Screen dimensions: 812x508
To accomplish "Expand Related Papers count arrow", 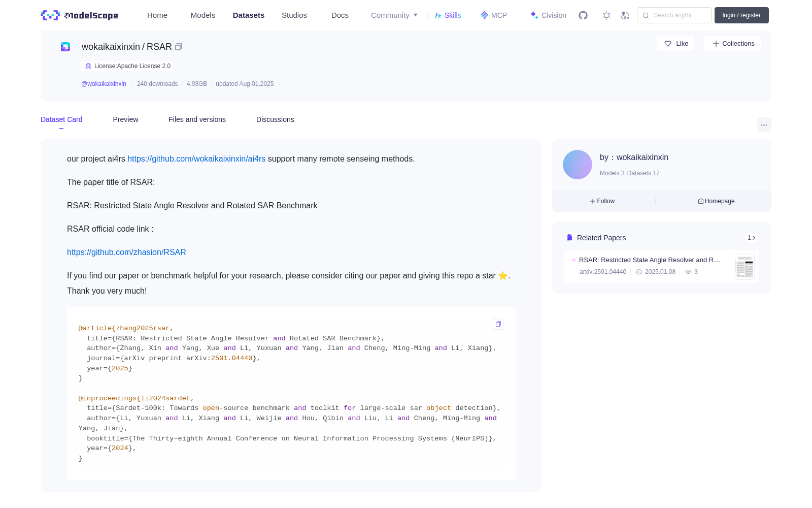I will [752, 238].
